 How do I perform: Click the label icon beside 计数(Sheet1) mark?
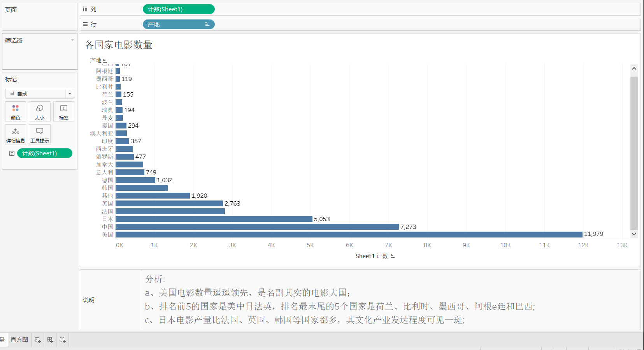(x=12, y=153)
